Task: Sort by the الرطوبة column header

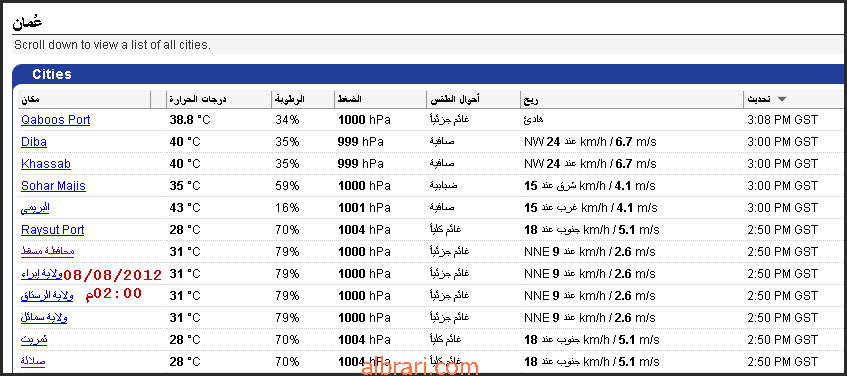Action: pos(290,99)
